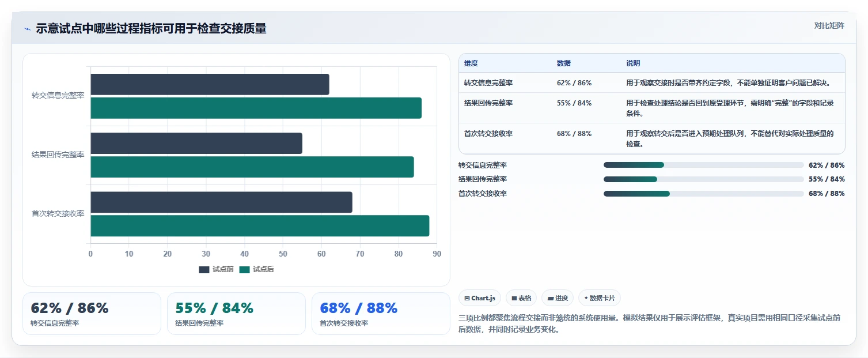The image size is (868, 358).
Task: Click the 首次转交接收率 progress bar
Action: [x=703, y=194]
